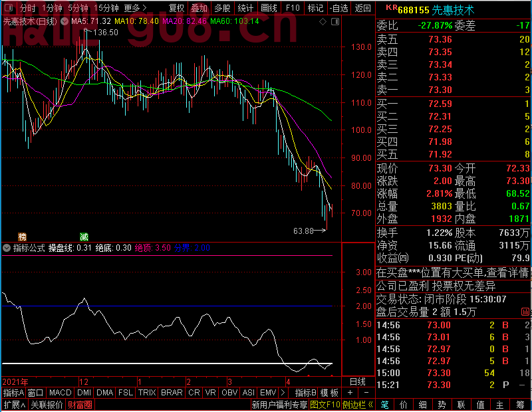
Task: Open the 多股 multi-stock view
Action: 223,8
